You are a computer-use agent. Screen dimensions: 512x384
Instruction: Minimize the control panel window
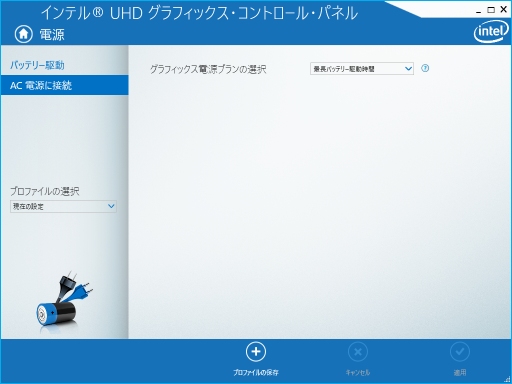[x=479, y=11]
